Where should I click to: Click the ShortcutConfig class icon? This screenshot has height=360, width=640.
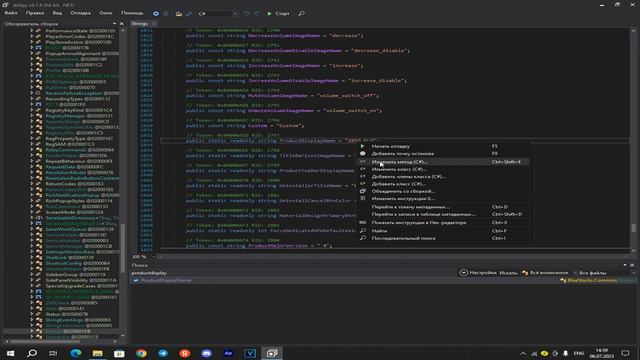[x=39, y=263]
